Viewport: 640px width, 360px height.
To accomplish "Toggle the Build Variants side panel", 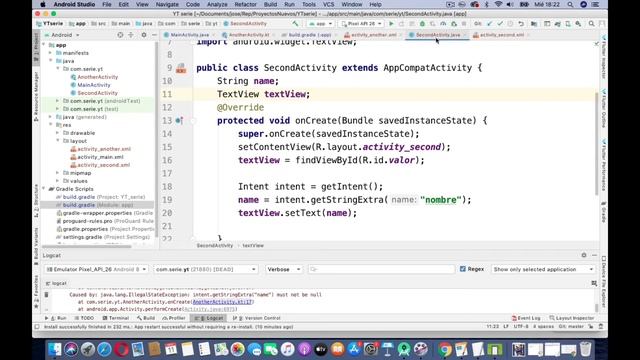I will click(36, 245).
